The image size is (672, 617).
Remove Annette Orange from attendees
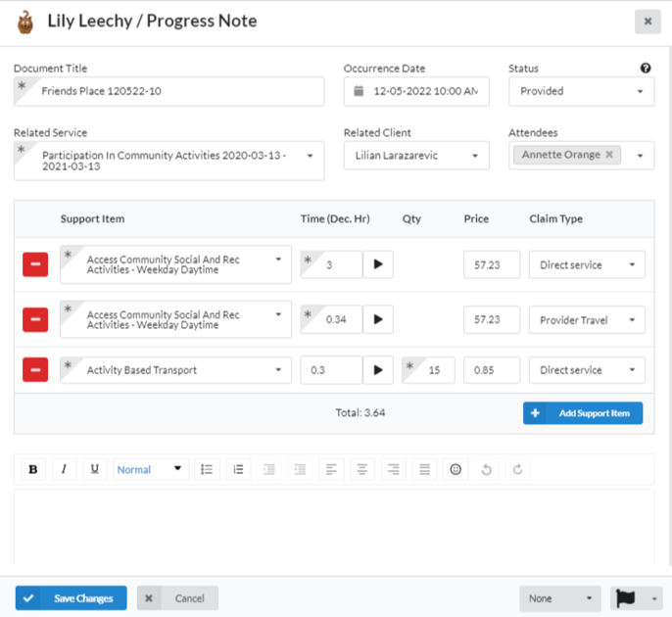click(609, 155)
